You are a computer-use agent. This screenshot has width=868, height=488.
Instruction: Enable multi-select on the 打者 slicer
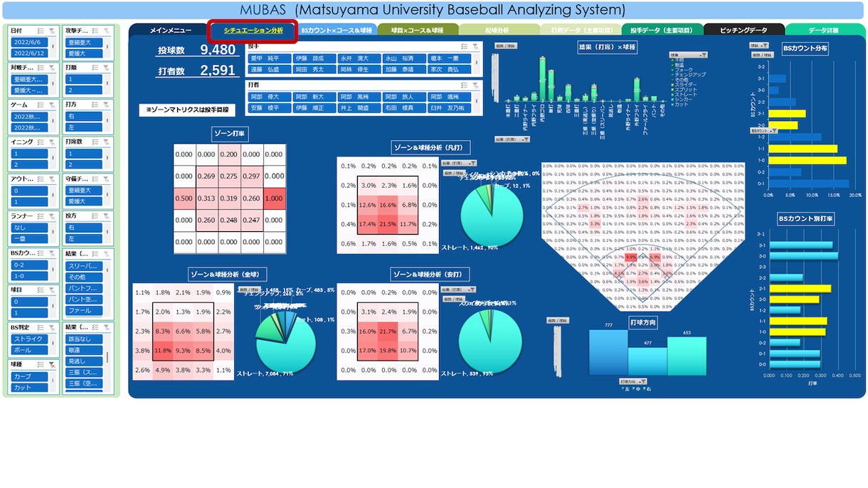click(464, 85)
